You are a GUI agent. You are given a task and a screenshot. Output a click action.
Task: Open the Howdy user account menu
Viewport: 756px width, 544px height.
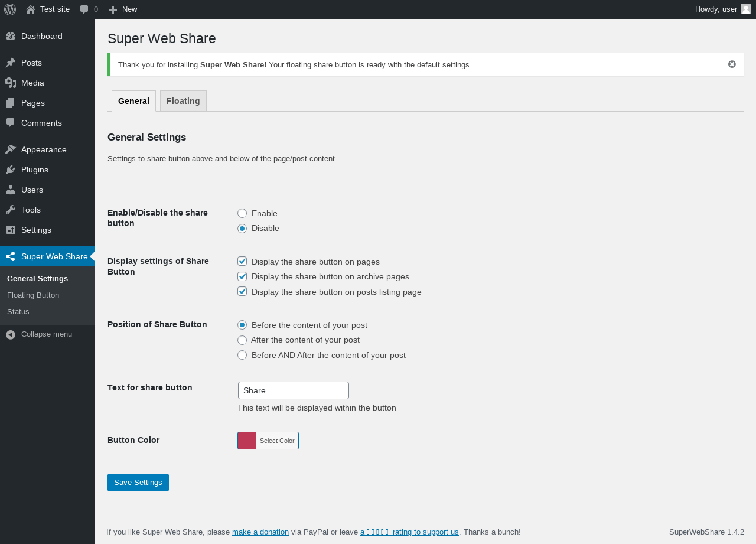pyautogui.click(x=723, y=9)
